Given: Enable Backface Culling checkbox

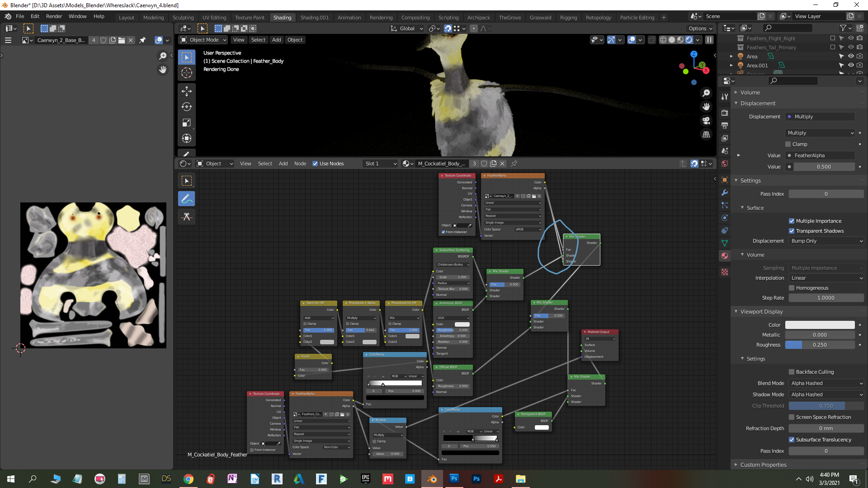Looking at the screenshot, I should (x=792, y=372).
